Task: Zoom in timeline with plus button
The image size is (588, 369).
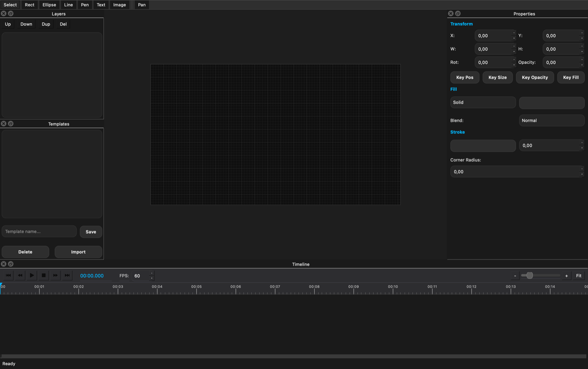Action: pyautogui.click(x=566, y=276)
